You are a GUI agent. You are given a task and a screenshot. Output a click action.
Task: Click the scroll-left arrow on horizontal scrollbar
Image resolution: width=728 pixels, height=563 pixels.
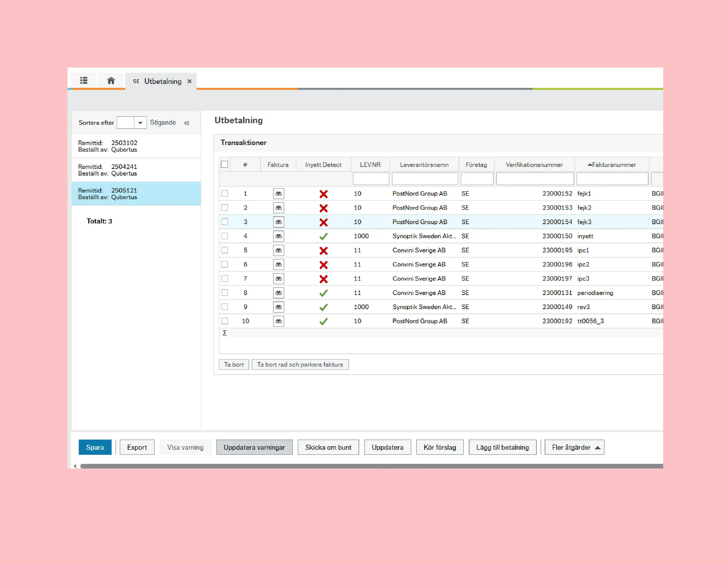pyautogui.click(x=75, y=466)
